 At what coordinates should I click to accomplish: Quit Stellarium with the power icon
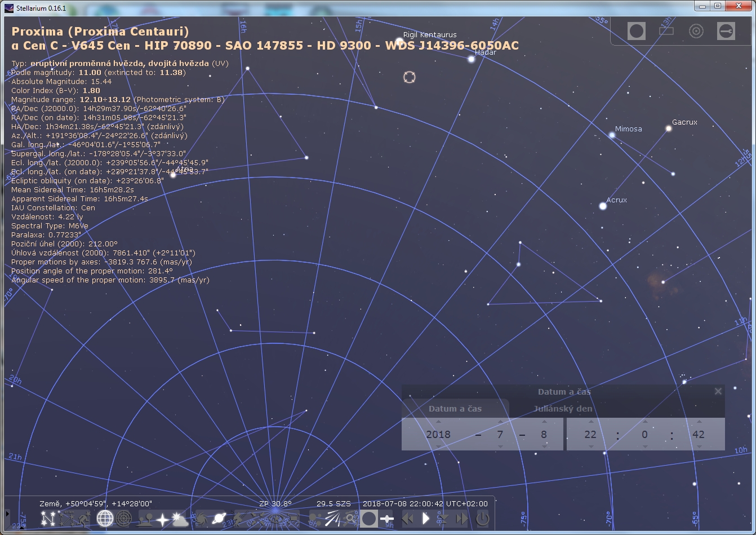[x=483, y=519]
